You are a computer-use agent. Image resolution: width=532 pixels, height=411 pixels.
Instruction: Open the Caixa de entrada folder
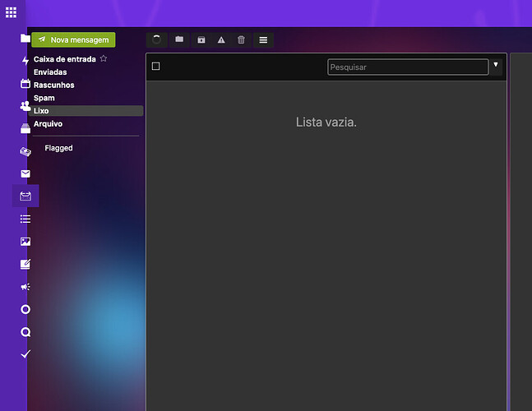[x=65, y=59]
